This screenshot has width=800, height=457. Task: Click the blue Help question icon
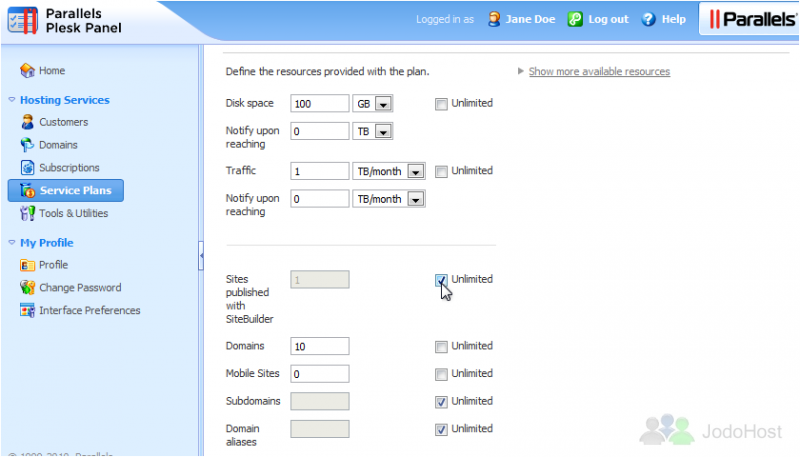tap(648, 19)
